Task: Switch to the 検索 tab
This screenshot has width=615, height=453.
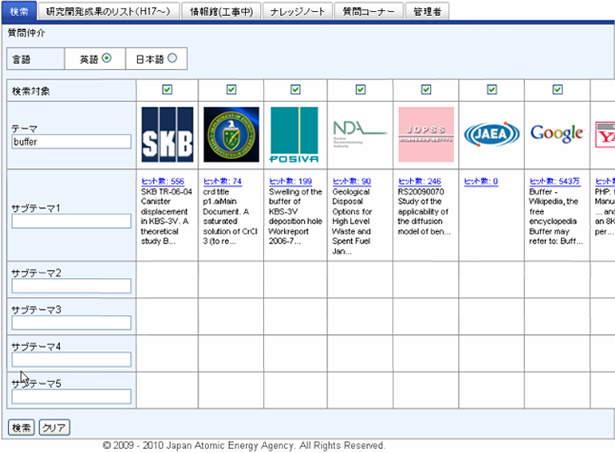Action: pyautogui.click(x=19, y=11)
